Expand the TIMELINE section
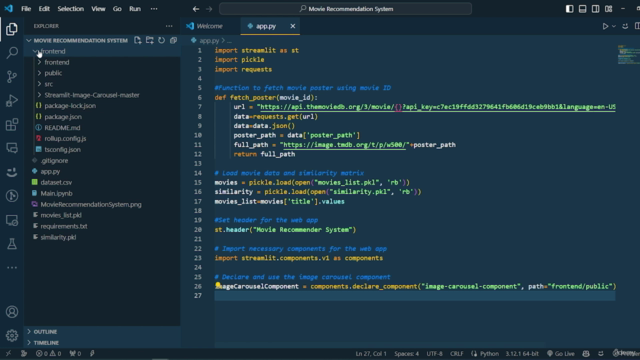 tap(46, 343)
